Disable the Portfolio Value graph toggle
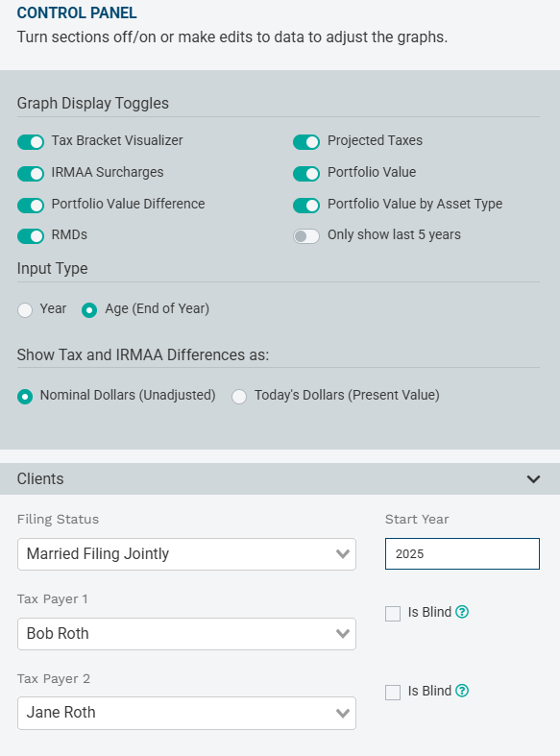 point(306,174)
